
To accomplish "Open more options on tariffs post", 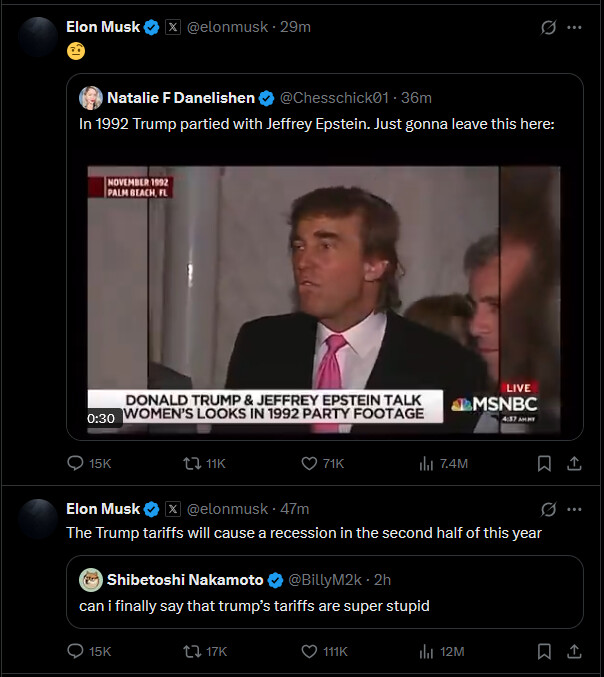I will click(574, 509).
